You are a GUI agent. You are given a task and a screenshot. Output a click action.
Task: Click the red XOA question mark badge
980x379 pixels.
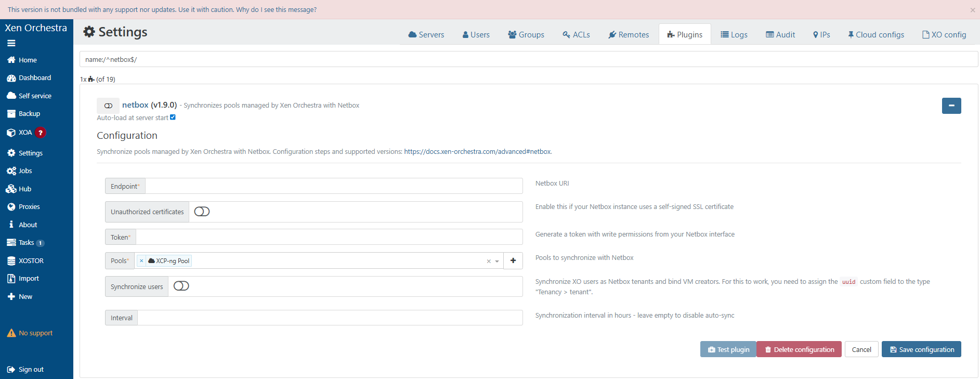(41, 133)
